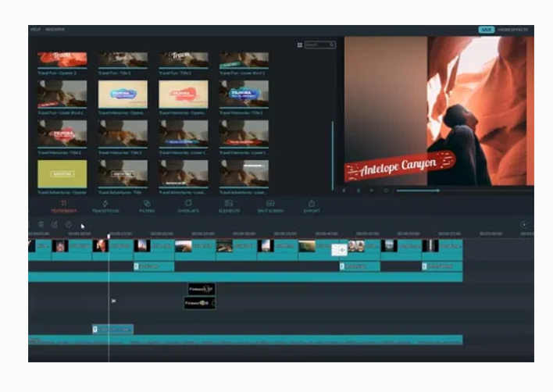This screenshot has height=392, width=553.
Task: Click the Save button
Action: [487, 30]
